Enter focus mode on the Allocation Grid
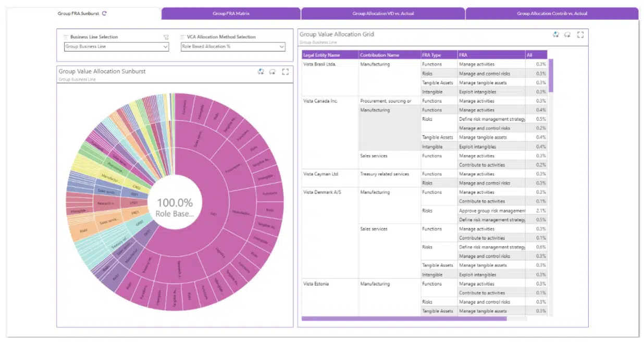This screenshot has height=342, width=644. [x=580, y=34]
